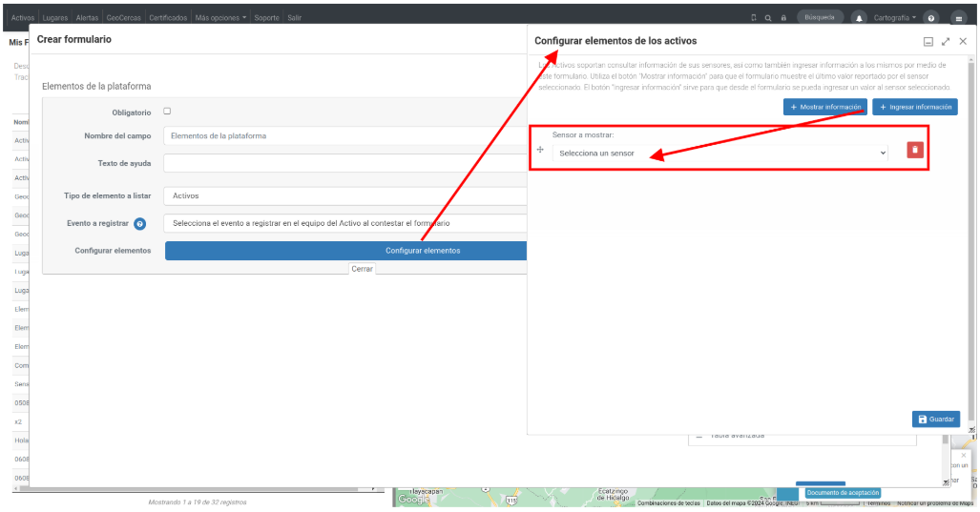
Task: Click the Guardar button
Action: (x=935, y=420)
